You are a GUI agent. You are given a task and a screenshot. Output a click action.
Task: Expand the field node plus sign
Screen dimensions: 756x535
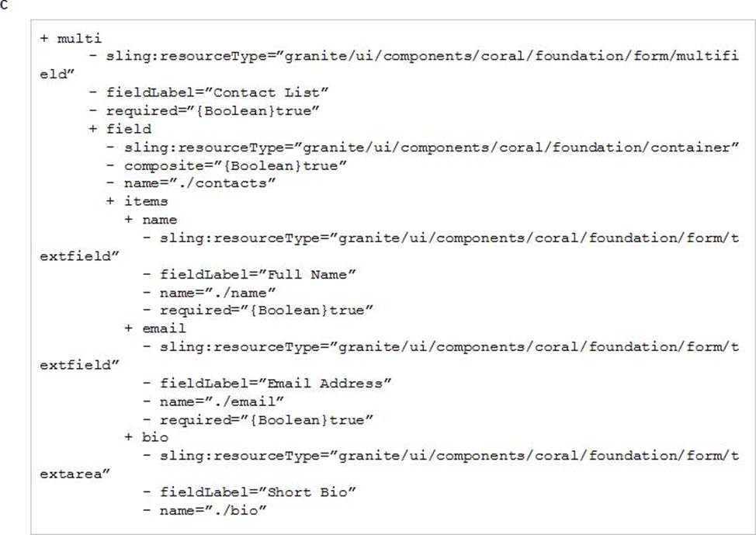point(92,129)
